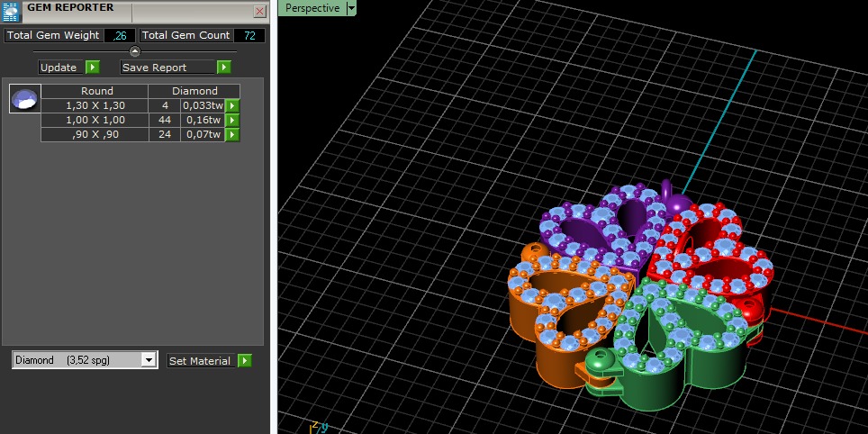Screen dimensions: 868x434
Task: Apply Set Material with its green arrow
Action: tap(245, 361)
